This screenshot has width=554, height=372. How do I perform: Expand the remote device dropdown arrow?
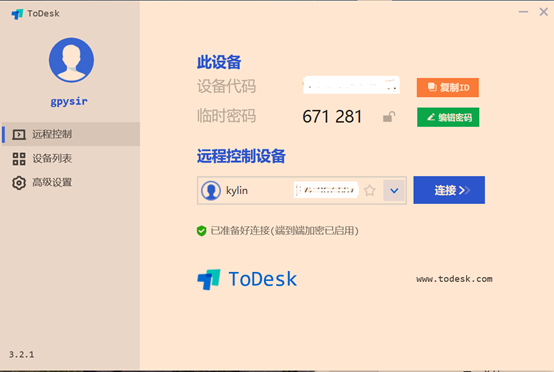tap(394, 190)
